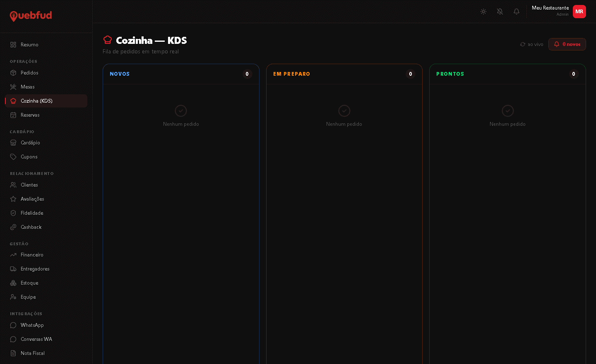Image resolution: width=596 pixels, height=364 pixels.
Task: Click the Conversas WA bubble icon
Action: tap(13, 339)
